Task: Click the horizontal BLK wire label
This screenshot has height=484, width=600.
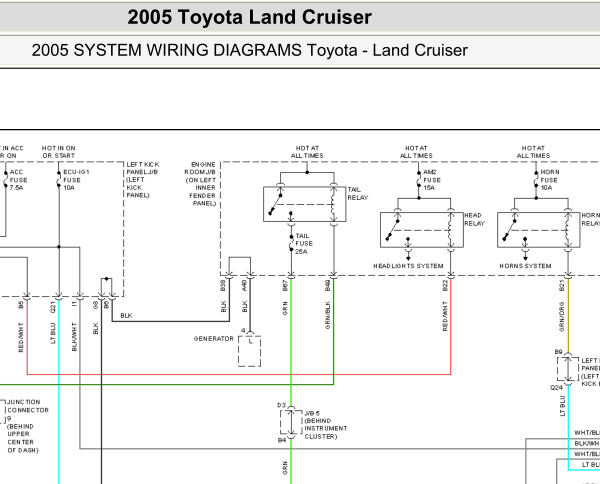Action: point(126,316)
